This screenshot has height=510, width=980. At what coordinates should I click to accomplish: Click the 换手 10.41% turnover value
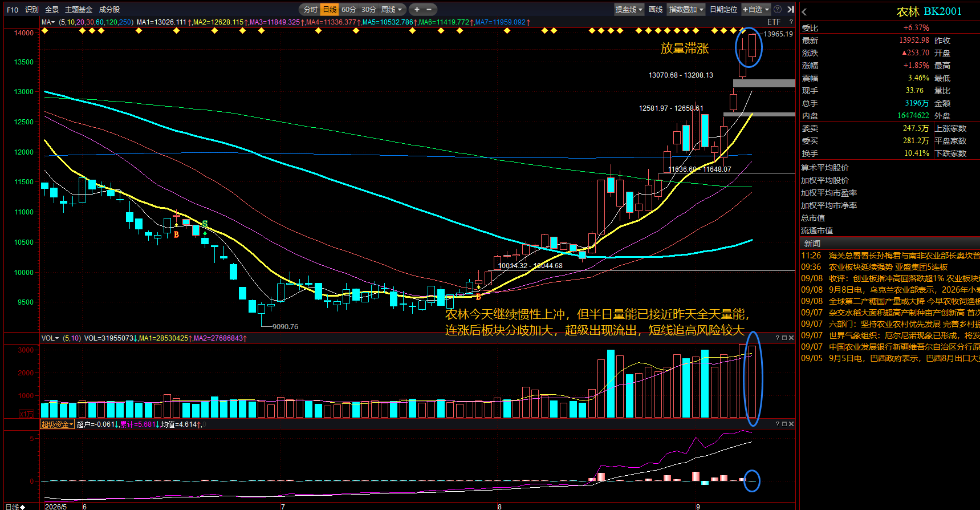coord(917,153)
